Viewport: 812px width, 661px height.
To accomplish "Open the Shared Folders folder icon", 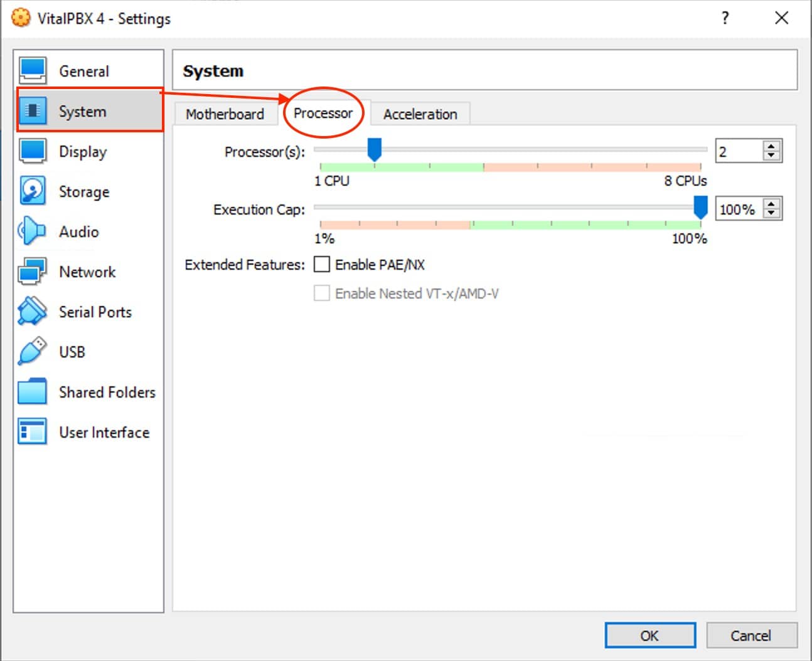I will pos(33,392).
